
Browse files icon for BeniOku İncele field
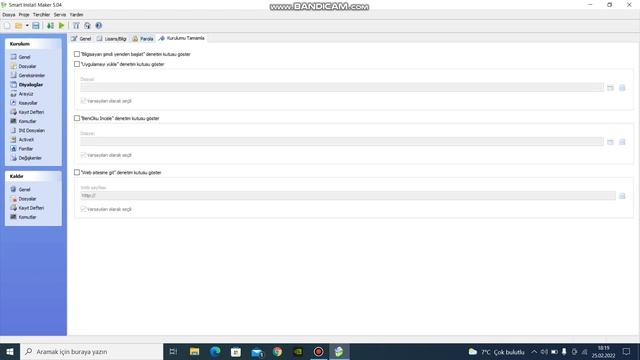[x=610, y=142]
